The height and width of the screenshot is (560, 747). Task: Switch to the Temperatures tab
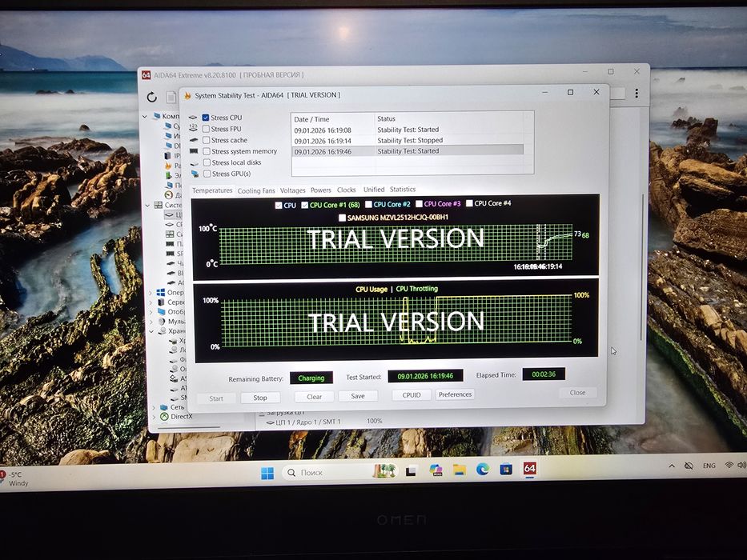212,190
